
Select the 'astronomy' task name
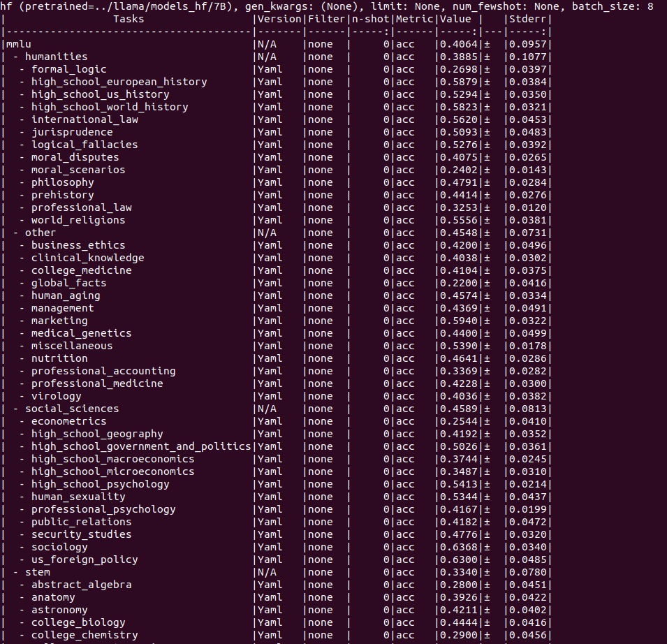[59, 610]
